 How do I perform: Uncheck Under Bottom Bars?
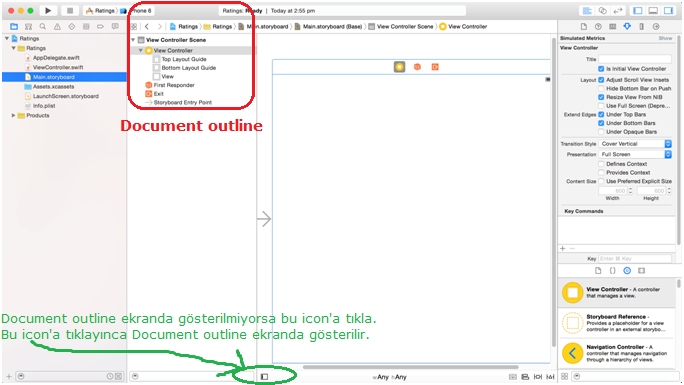601,123
